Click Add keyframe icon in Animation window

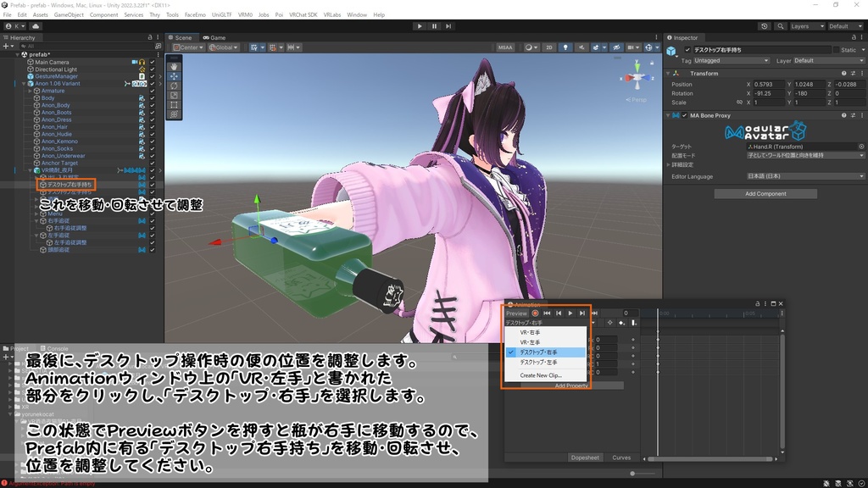click(x=621, y=323)
